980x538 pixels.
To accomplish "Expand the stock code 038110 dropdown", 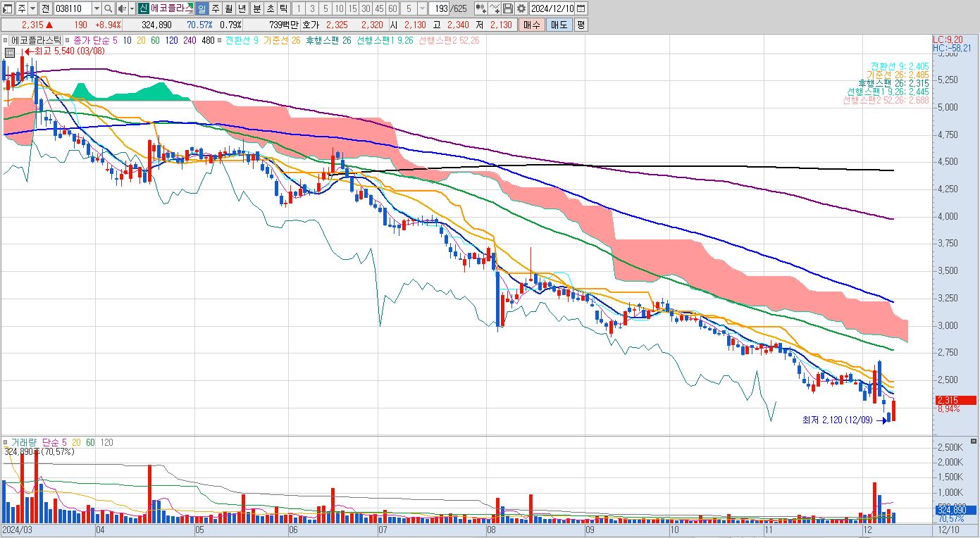I will tap(95, 8).
